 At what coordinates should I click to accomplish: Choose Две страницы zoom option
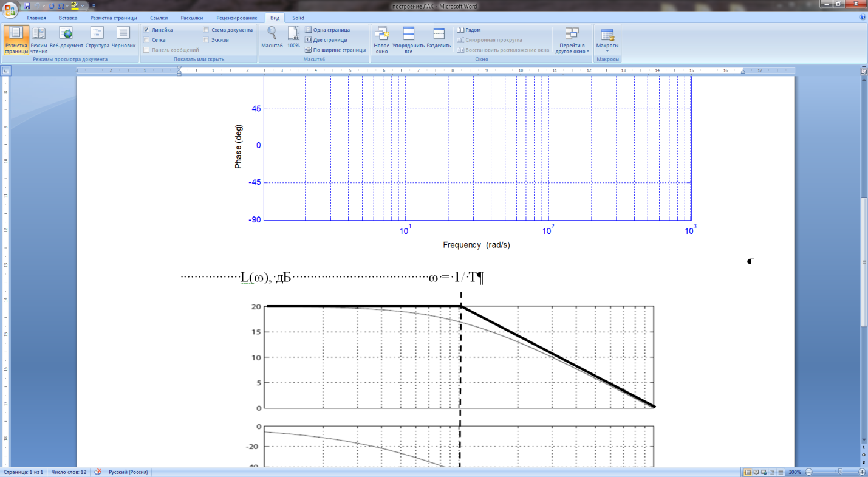click(x=326, y=40)
